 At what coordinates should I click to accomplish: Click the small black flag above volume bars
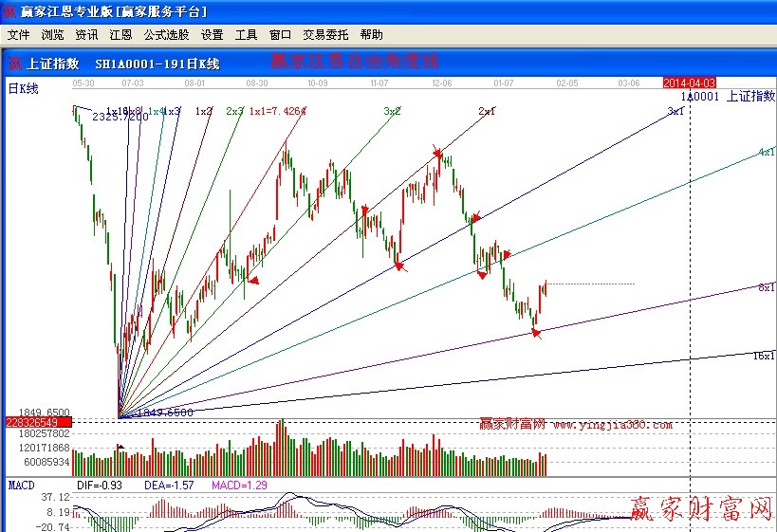[x=120, y=445]
